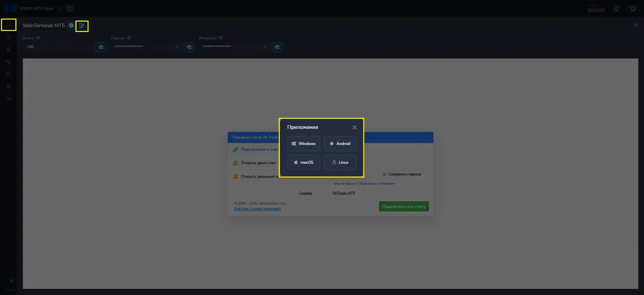Choose the Linux app option

(340, 163)
